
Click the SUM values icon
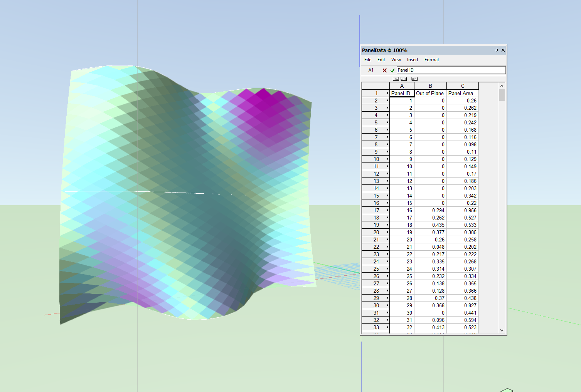point(414,79)
